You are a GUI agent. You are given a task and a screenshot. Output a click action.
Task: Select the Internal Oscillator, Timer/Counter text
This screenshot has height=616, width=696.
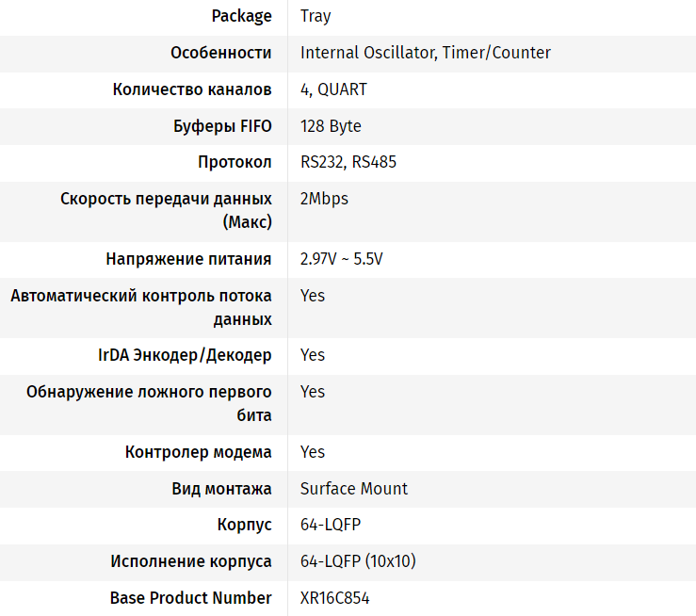tap(425, 53)
